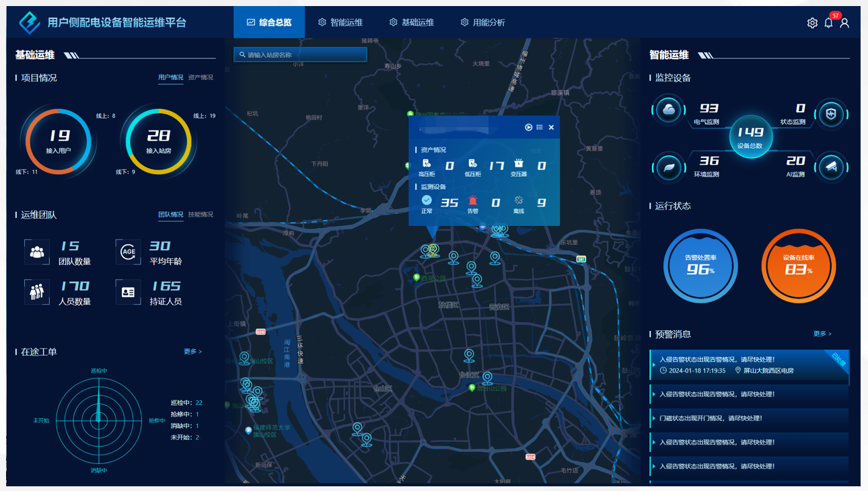Click the 告警处置率 96% gauge
The height and width of the screenshot is (491, 868).
pos(700,266)
